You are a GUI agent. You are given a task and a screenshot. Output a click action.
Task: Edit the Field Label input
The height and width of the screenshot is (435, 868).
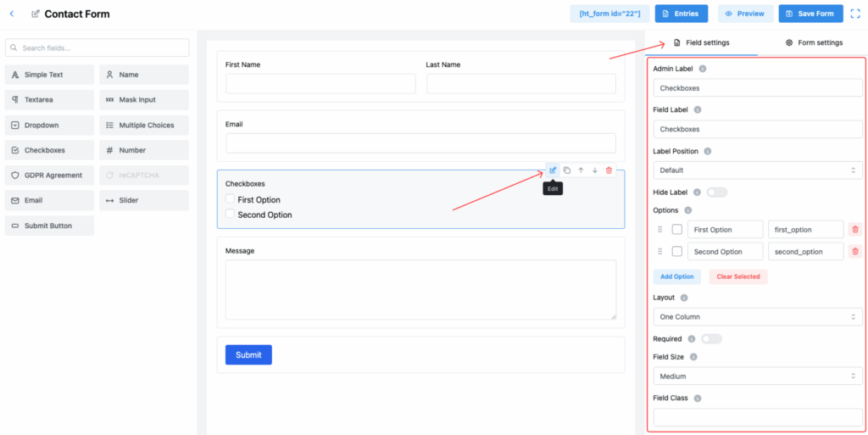coord(758,130)
